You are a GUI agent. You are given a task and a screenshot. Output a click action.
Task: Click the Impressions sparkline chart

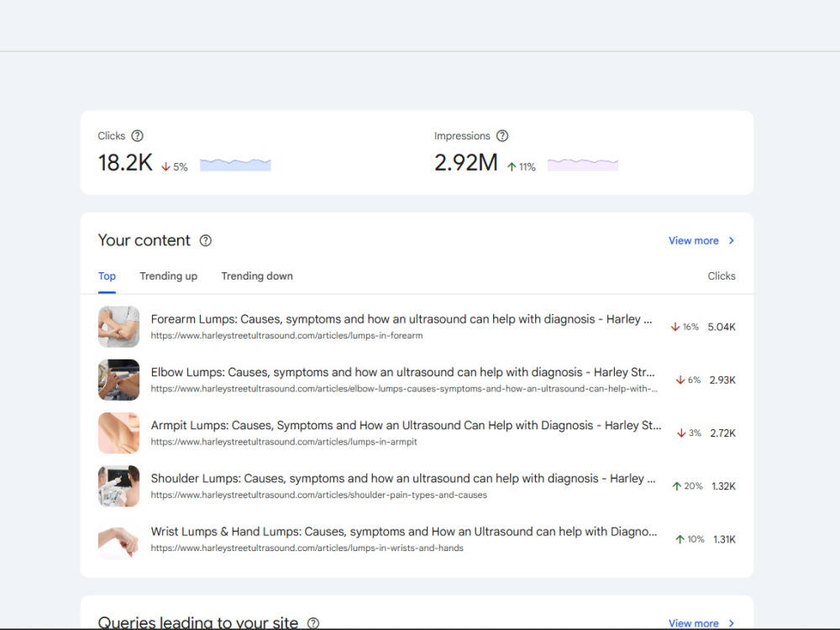[x=583, y=165]
